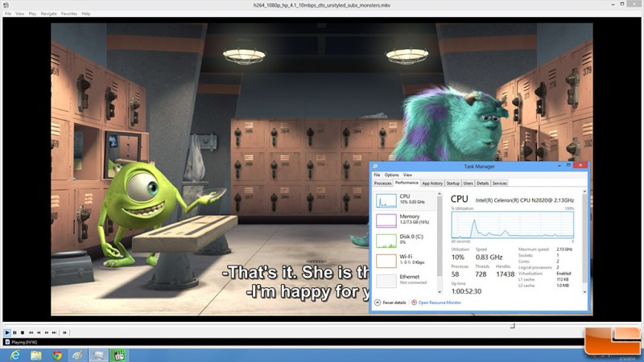
Task: Open media player View menu
Action: click(19, 14)
